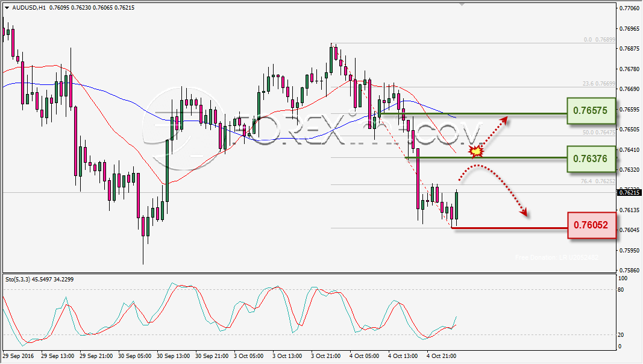Click the 29 Sep 13:00 time label
Viewport: 643px width, 364px height.
[58, 356]
